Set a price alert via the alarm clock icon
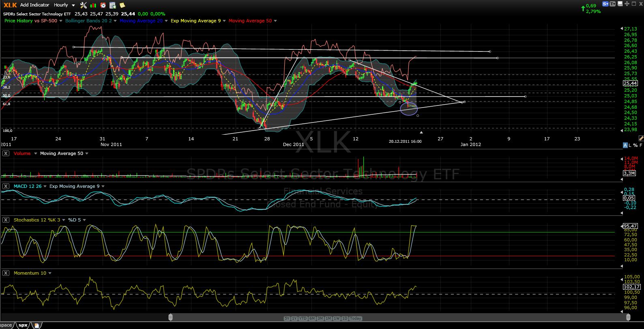Viewport: 644px width, 329px height. pyautogui.click(x=103, y=5)
